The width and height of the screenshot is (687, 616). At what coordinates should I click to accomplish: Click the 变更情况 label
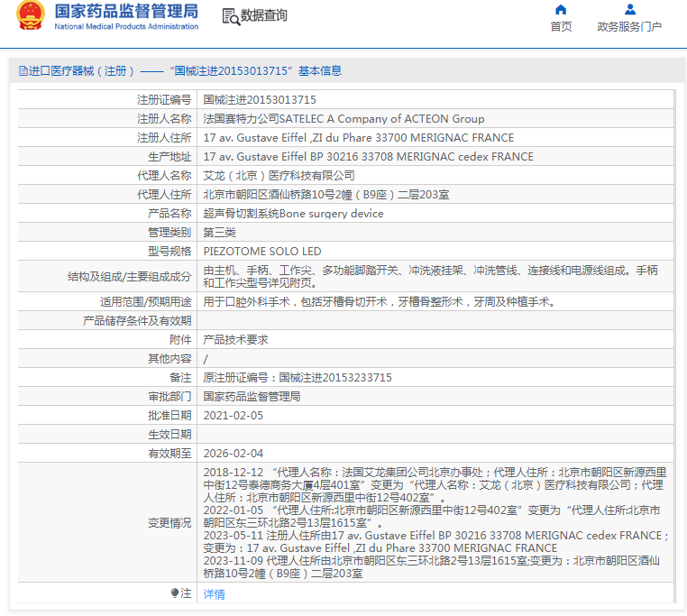(169, 522)
